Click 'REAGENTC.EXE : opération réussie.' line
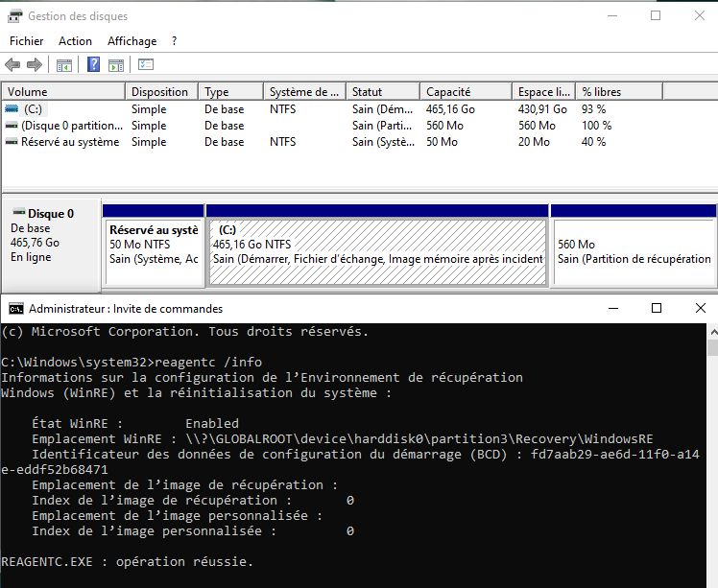Screen dimensions: 718x588 point(128,561)
